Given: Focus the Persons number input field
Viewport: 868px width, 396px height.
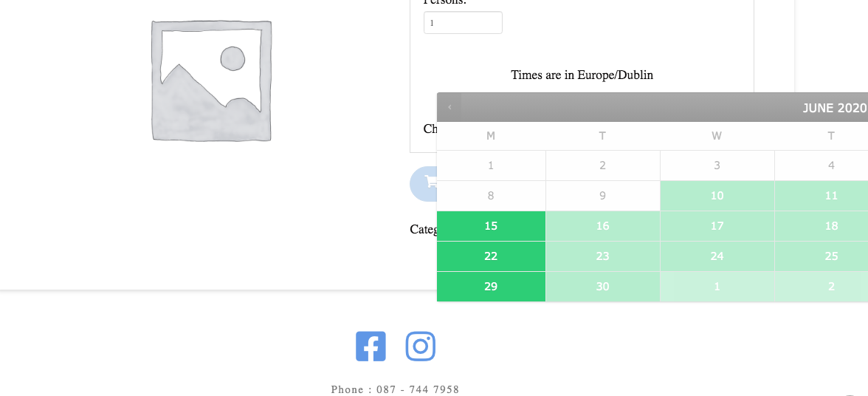Looking at the screenshot, I should coord(463,23).
